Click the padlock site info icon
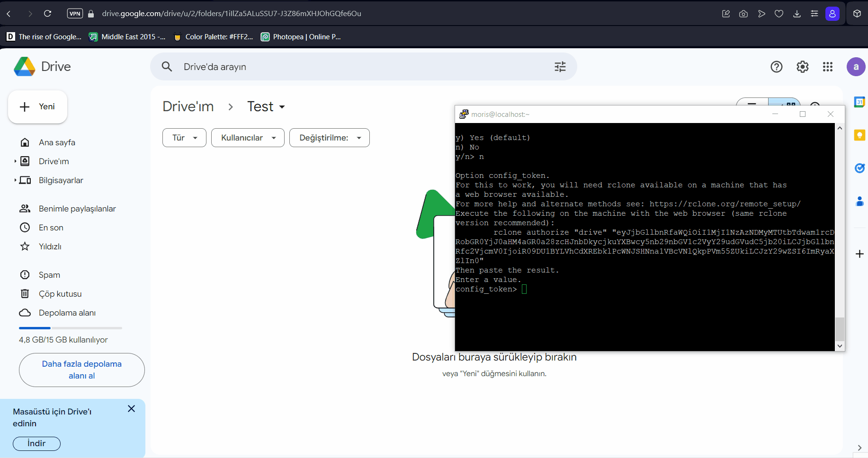The image size is (868, 458). tap(91, 14)
